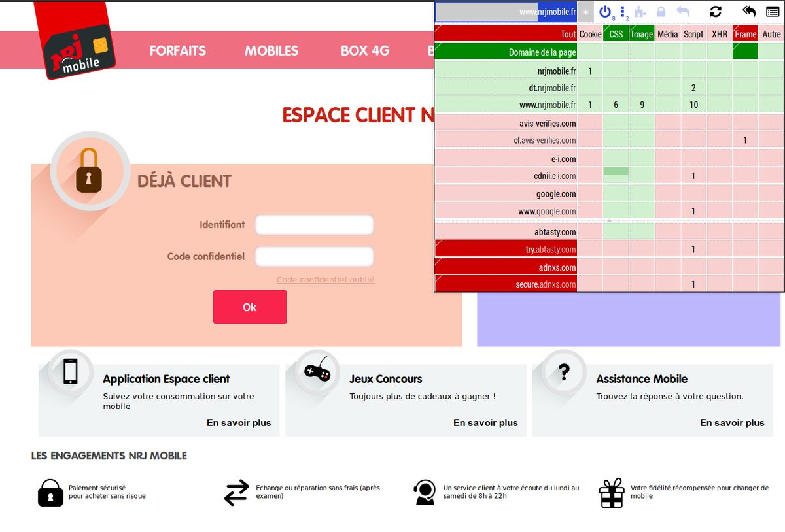Collapse blacklisted rows with the small triangle
Viewport: 785px width, 532px height.
coord(610,221)
